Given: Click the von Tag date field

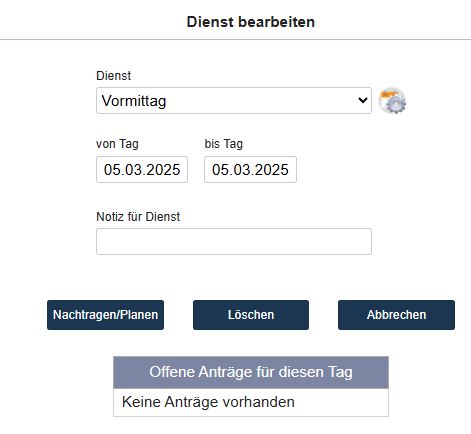Looking at the screenshot, I should click(142, 169).
